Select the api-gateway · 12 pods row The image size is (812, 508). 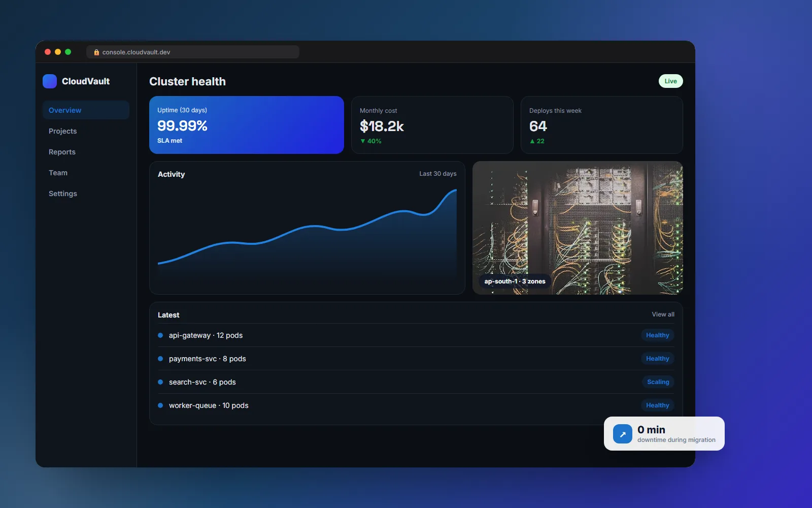[416, 335]
